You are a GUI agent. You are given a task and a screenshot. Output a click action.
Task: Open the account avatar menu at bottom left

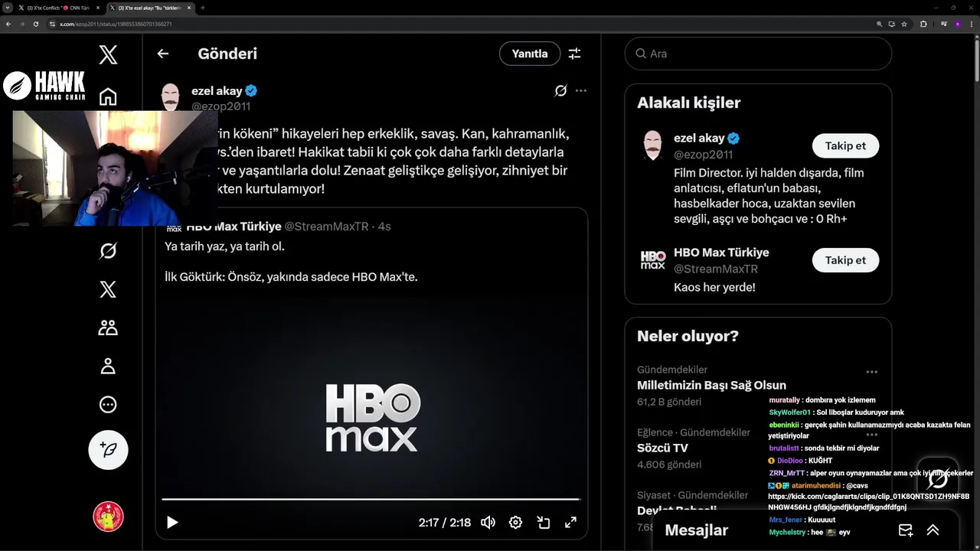pos(108,517)
